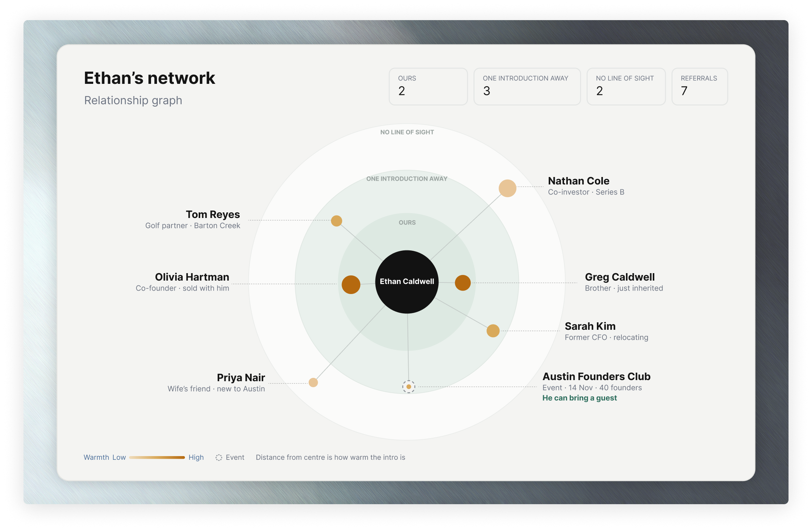Viewport: 812px width, 531px height.
Task: Click the 'High' warmth legend label
Action: pyautogui.click(x=196, y=458)
